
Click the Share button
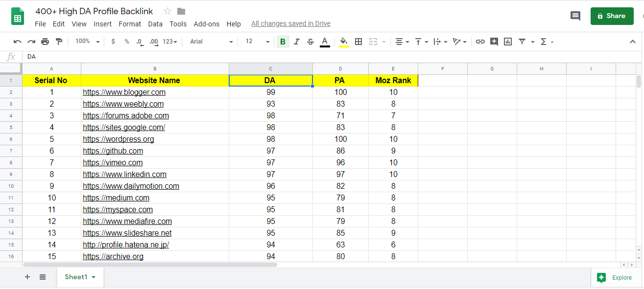(x=612, y=16)
